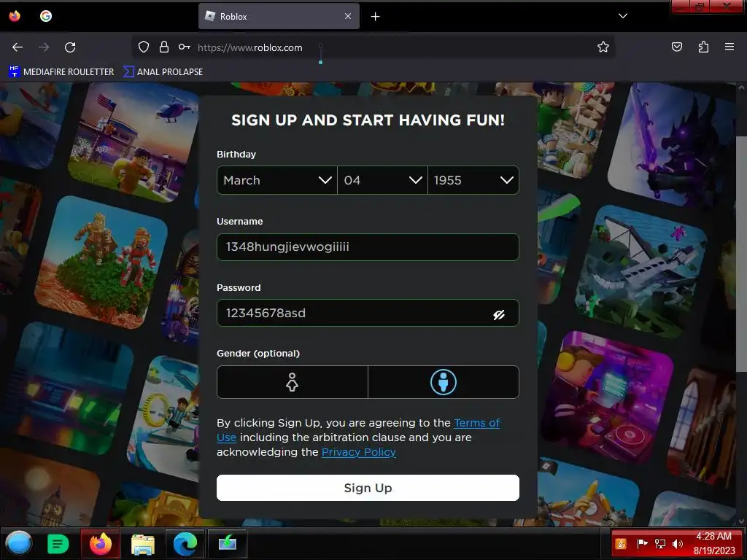Open the download app in taskbar
This screenshot has height=560, width=747.
pos(228,543)
